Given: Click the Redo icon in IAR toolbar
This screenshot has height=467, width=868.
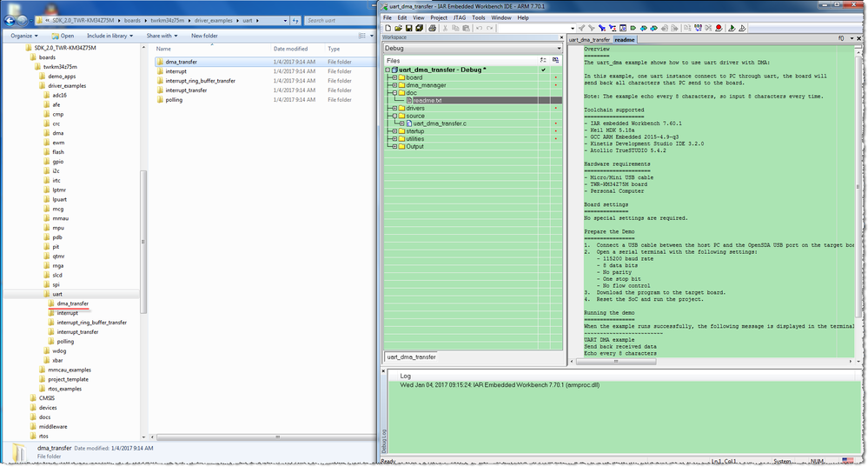Looking at the screenshot, I should [x=489, y=28].
